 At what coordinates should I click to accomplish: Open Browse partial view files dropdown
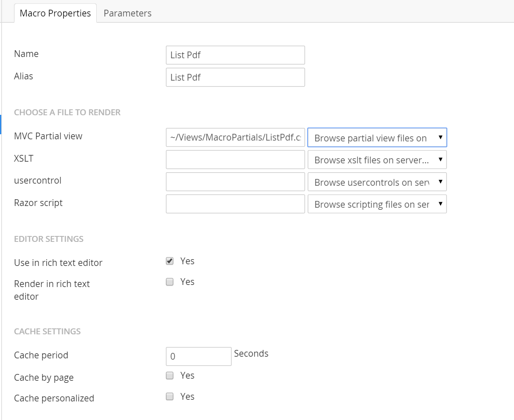tap(377, 138)
